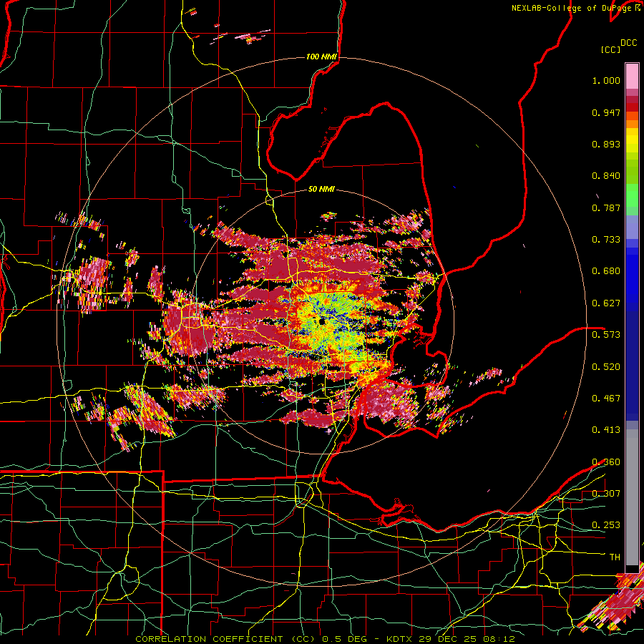Viewport: 644px width, 644px height.
Task: Click the 0.360 value on the color scale
Action: (x=606, y=462)
